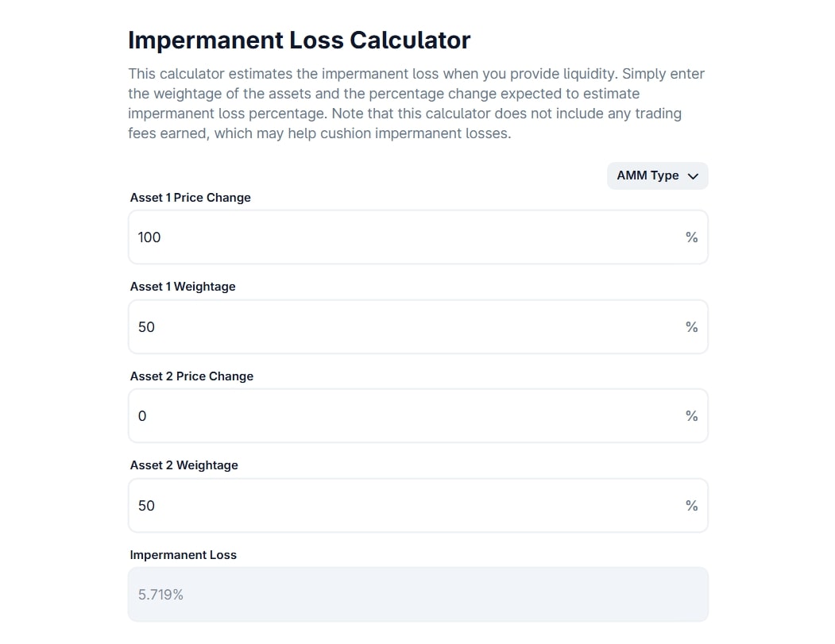Click the chevron icon beside AMM Type
Viewport: 835px width, 644px height.
[693, 175]
